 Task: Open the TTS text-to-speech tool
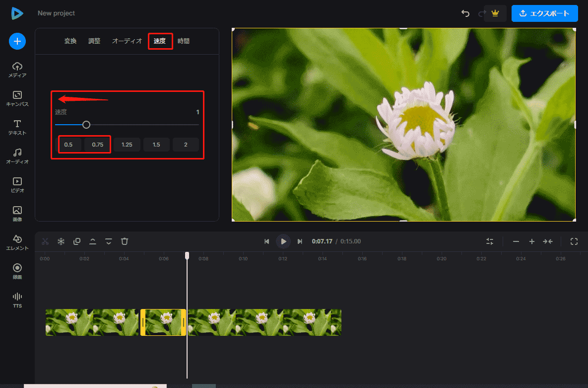click(17, 301)
